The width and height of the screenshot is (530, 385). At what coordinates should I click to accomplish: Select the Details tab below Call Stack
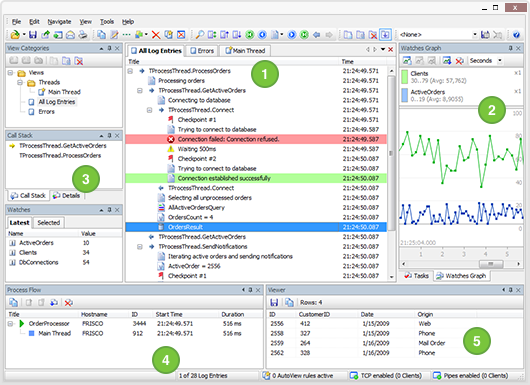click(67, 195)
